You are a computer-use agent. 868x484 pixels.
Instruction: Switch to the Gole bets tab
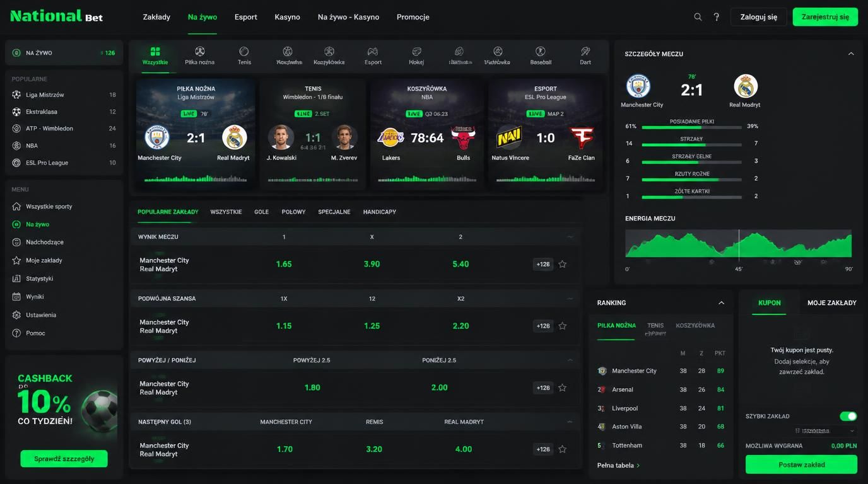pos(261,212)
